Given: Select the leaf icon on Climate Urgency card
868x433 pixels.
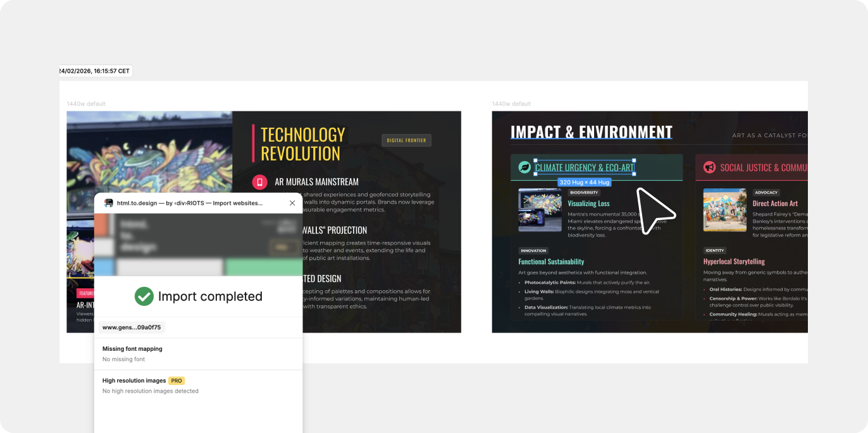Looking at the screenshot, I should point(523,166).
